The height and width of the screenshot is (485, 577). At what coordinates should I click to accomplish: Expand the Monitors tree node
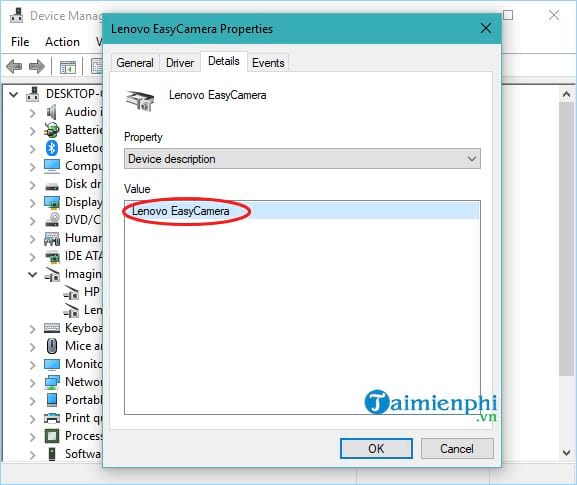click(x=33, y=365)
